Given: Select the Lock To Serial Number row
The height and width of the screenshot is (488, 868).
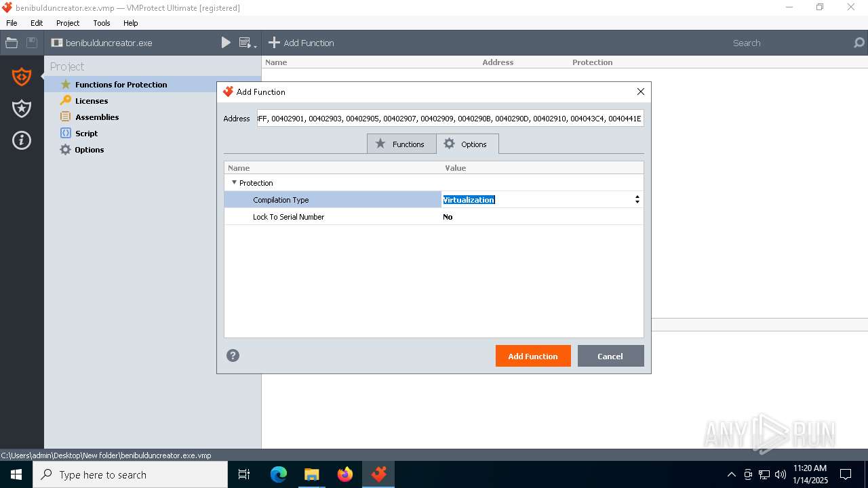Looking at the screenshot, I should coord(434,217).
